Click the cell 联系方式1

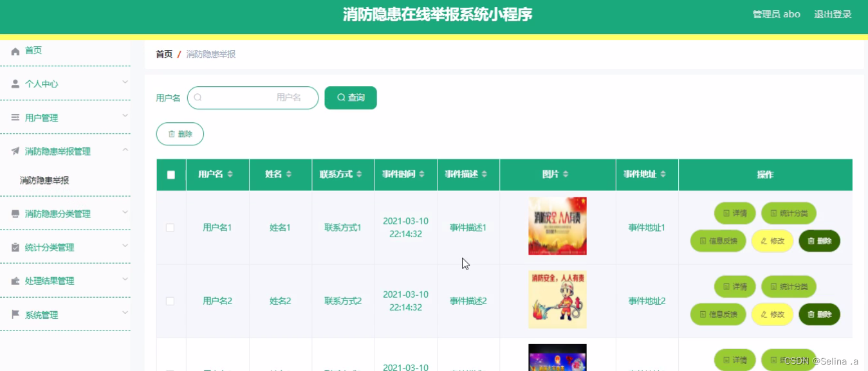(x=343, y=228)
